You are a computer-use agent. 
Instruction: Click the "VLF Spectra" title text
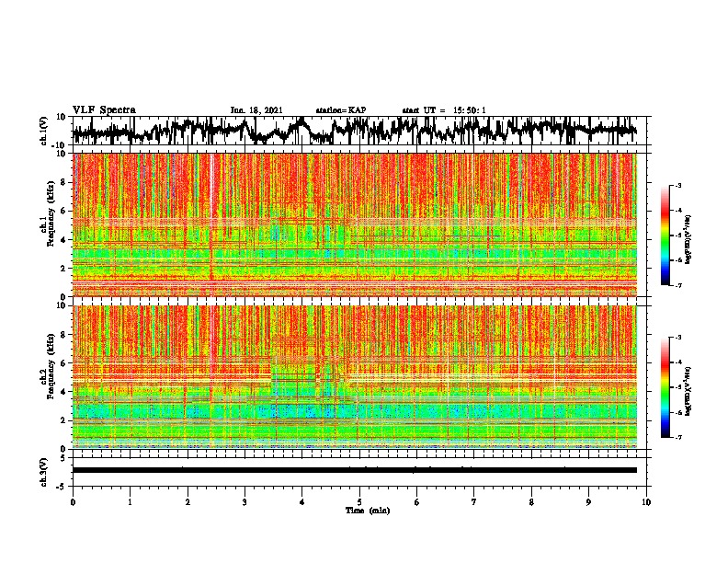(104, 110)
